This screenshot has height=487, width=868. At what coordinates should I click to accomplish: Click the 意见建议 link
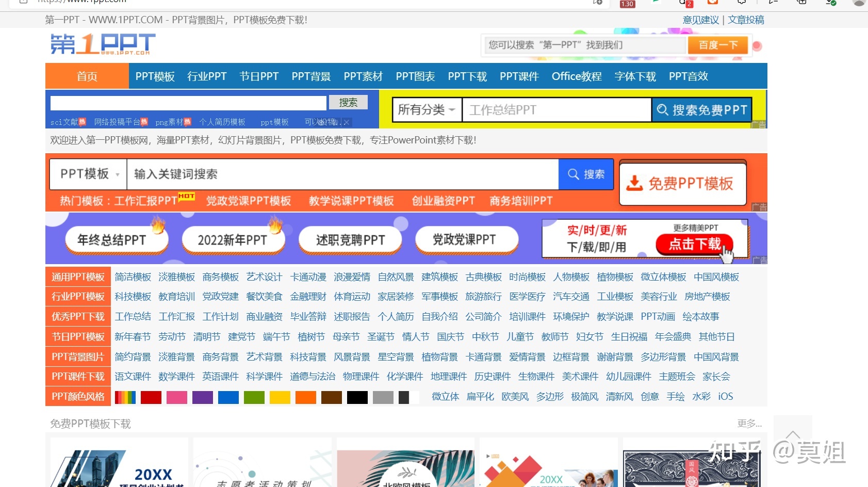[700, 20]
